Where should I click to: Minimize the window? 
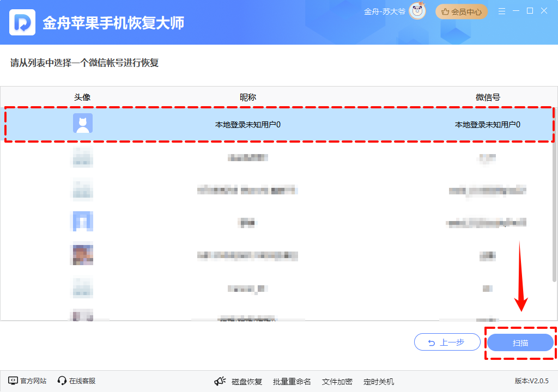(x=515, y=11)
